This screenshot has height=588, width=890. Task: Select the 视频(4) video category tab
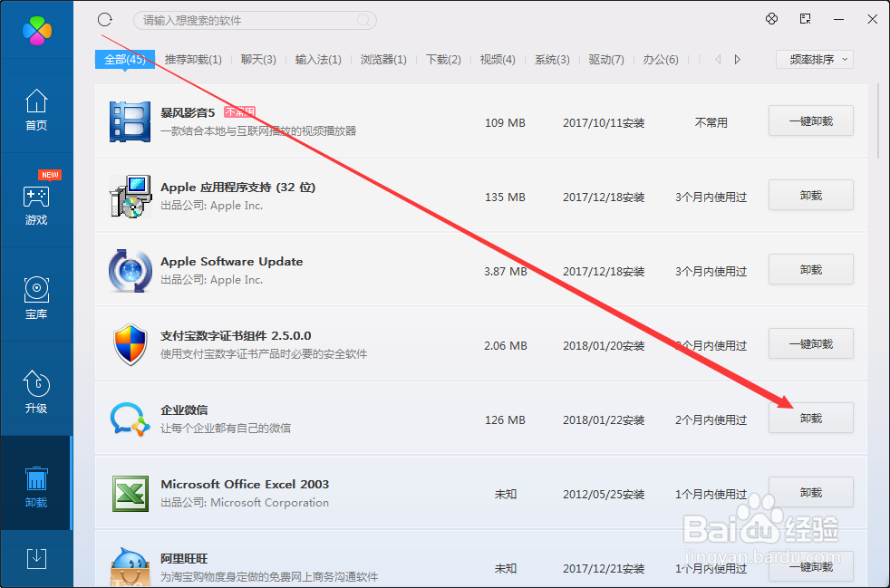[497, 59]
